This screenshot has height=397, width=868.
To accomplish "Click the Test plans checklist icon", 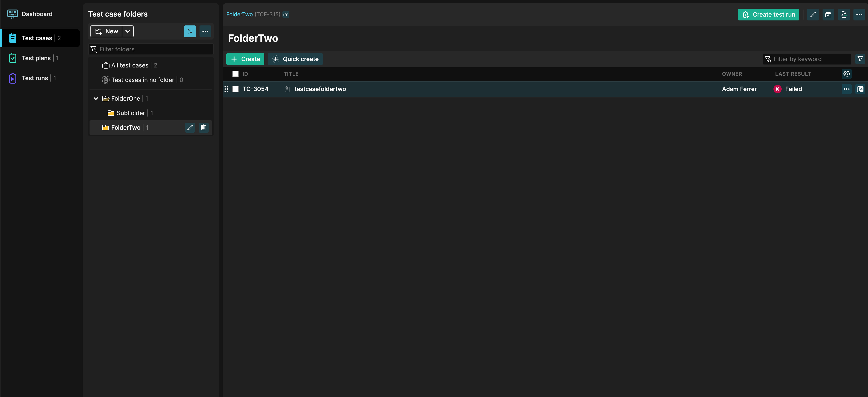I will [x=12, y=58].
